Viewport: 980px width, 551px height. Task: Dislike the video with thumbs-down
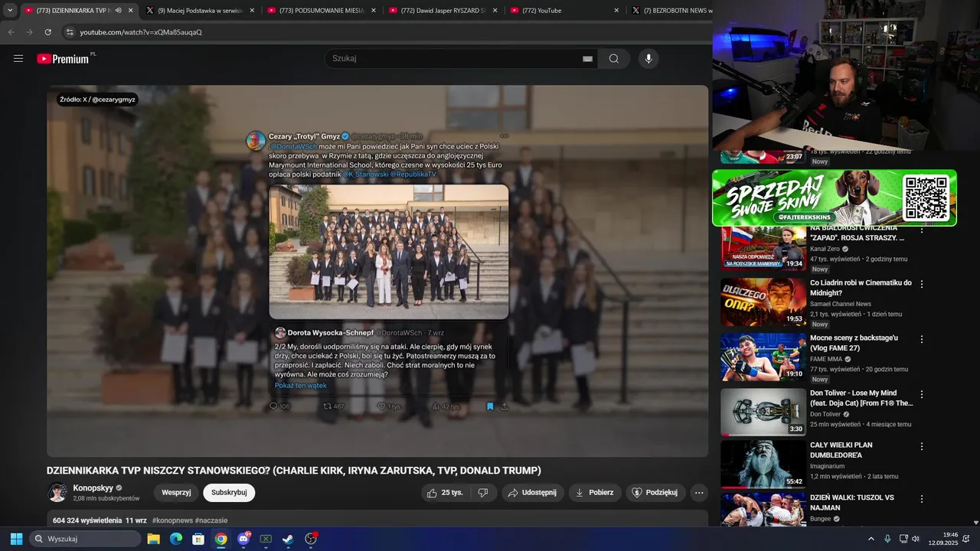tap(483, 493)
